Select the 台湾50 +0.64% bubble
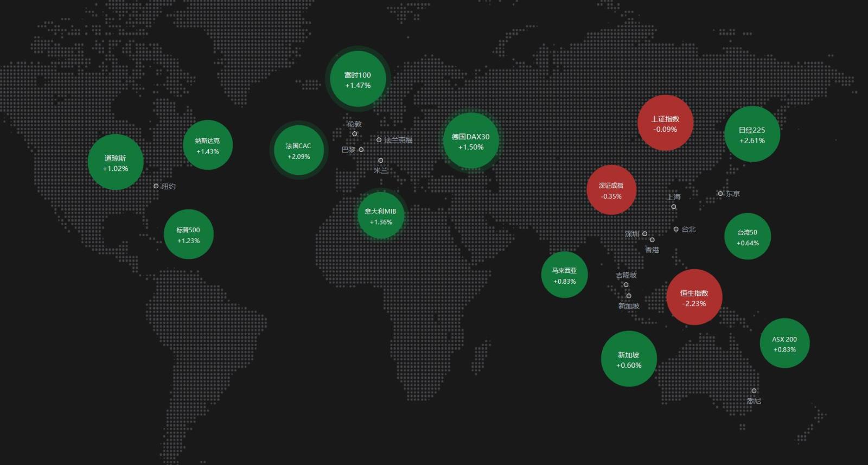The image size is (868, 465). [748, 237]
